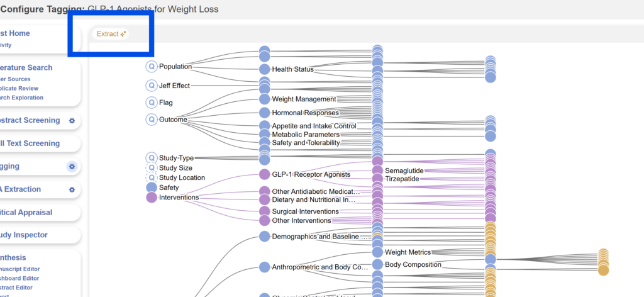
Task: Click the Safety and Tolerability node circle
Action: [x=265, y=143]
